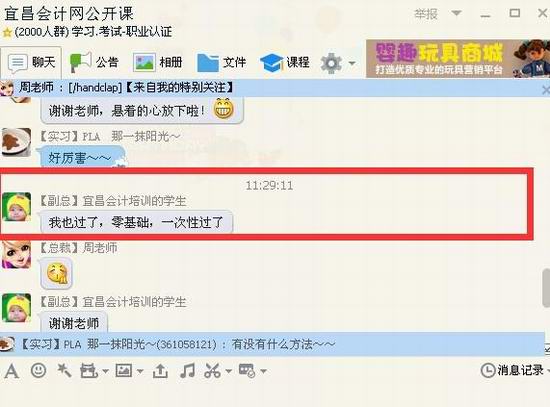Click the send image icon
The image size is (550, 407).
(123, 371)
